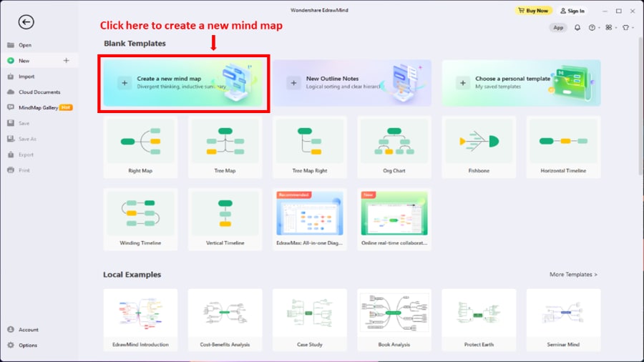Select the Winding Timeline template
The width and height of the screenshot is (644, 362).
tap(140, 220)
